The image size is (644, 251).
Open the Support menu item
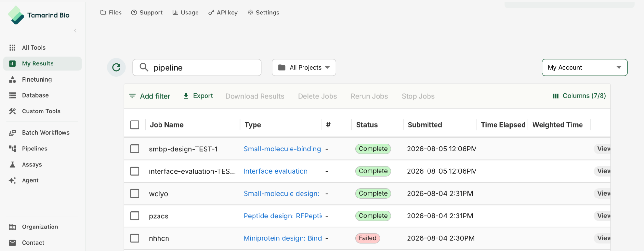tap(147, 13)
